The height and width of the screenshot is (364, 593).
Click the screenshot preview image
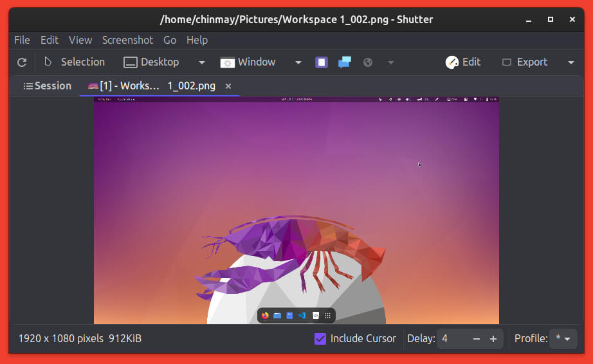coord(296,210)
